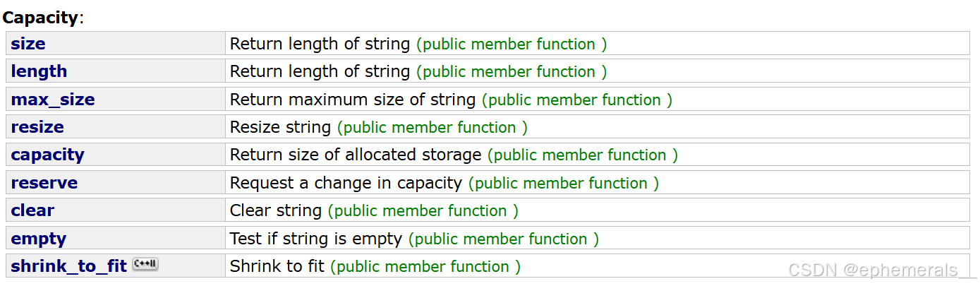This screenshot has height=286, width=980.
Task: Follow the capacity function link
Action: point(47,155)
